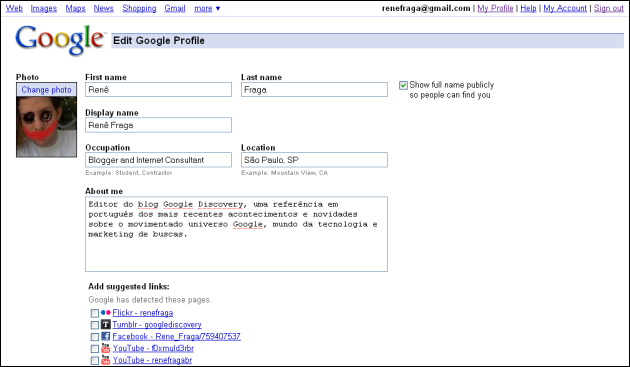Click the Flickr icon beside renefraga link

click(106, 312)
